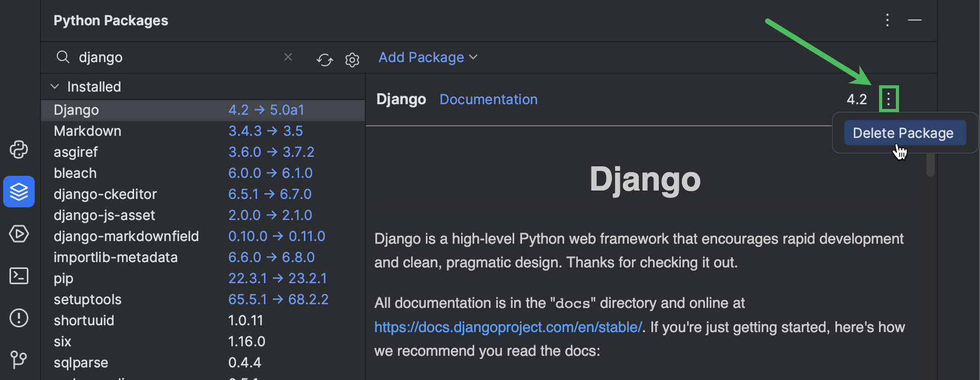Choose Delete Package from the popup
Viewport: 980px width, 380px height.
click(x=905, y=133)
